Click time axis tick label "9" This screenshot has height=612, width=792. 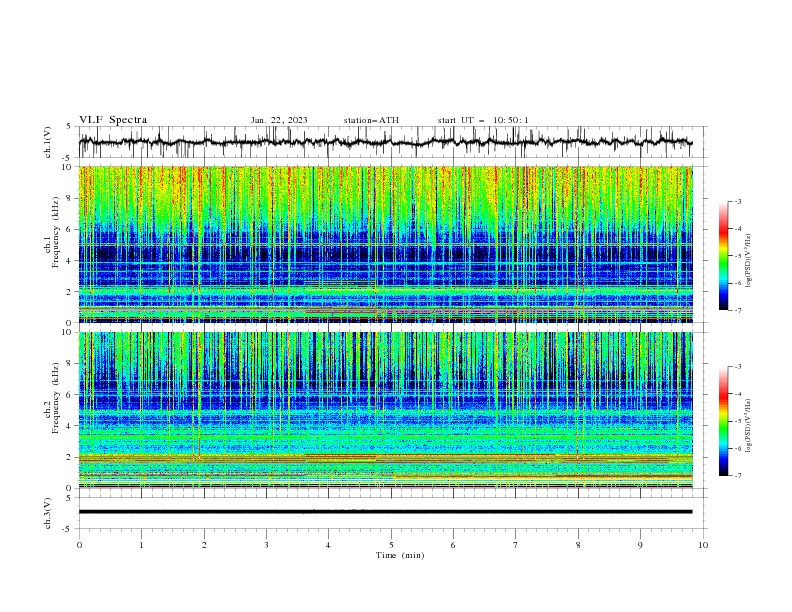(640, 545)
